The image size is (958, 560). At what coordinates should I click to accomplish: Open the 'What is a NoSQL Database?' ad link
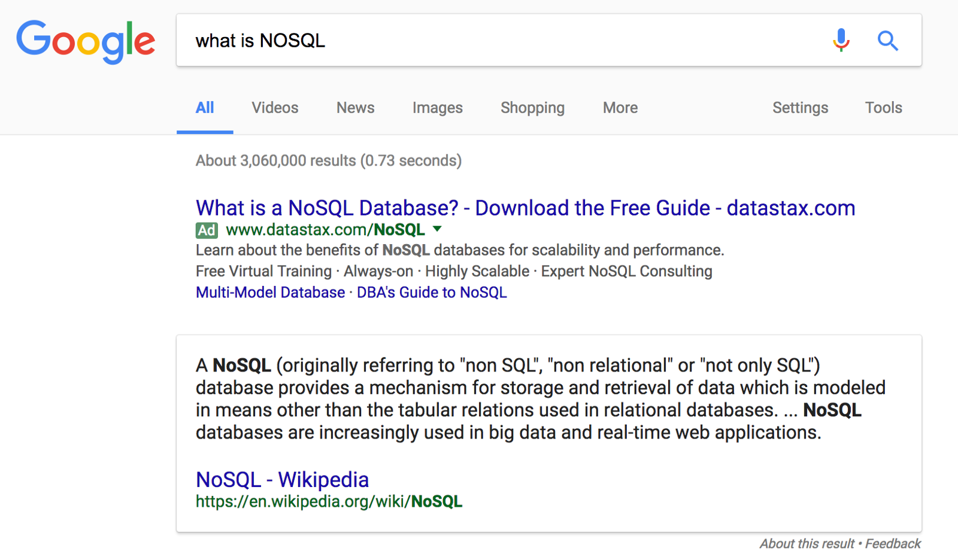coord(525,208)
